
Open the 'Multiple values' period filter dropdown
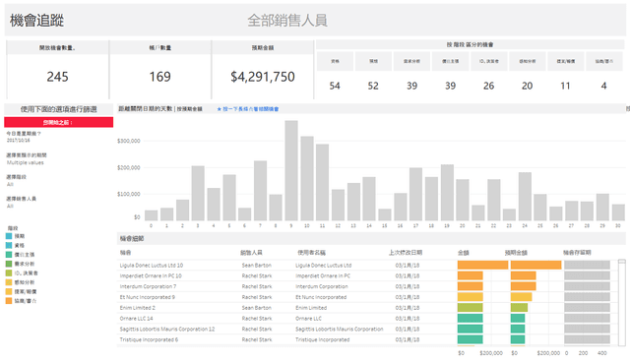25,162
